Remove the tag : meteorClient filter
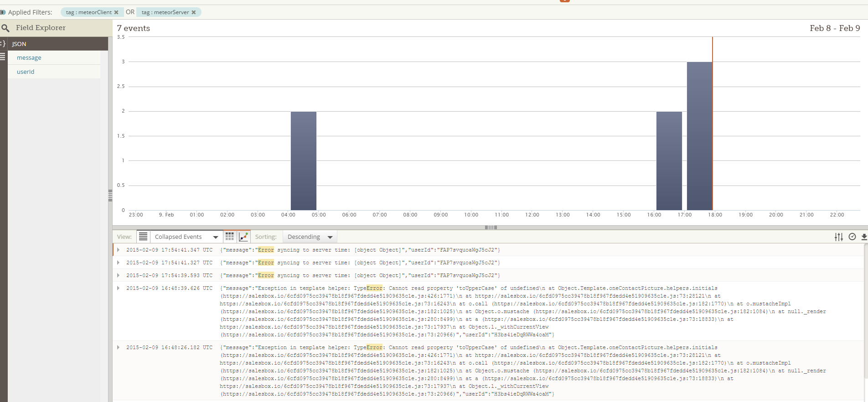The width and height of the screenshot is (868, 402). 116,12
